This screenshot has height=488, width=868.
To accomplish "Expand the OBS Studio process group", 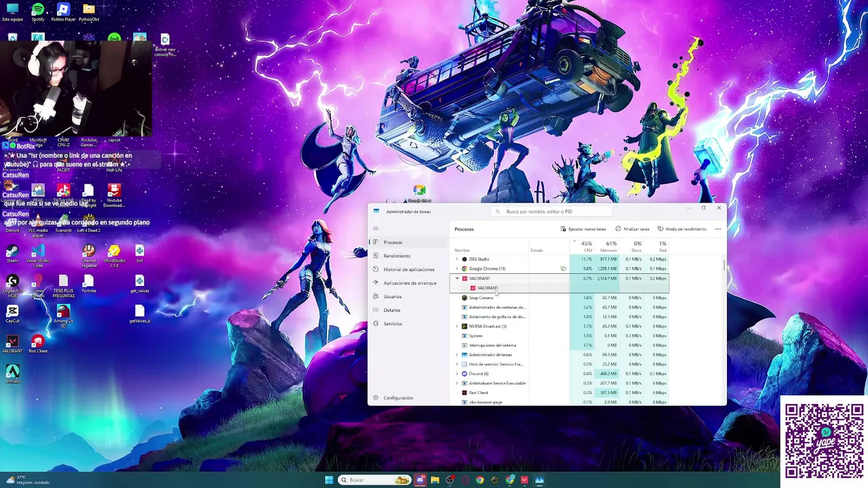I will point(457,259).
